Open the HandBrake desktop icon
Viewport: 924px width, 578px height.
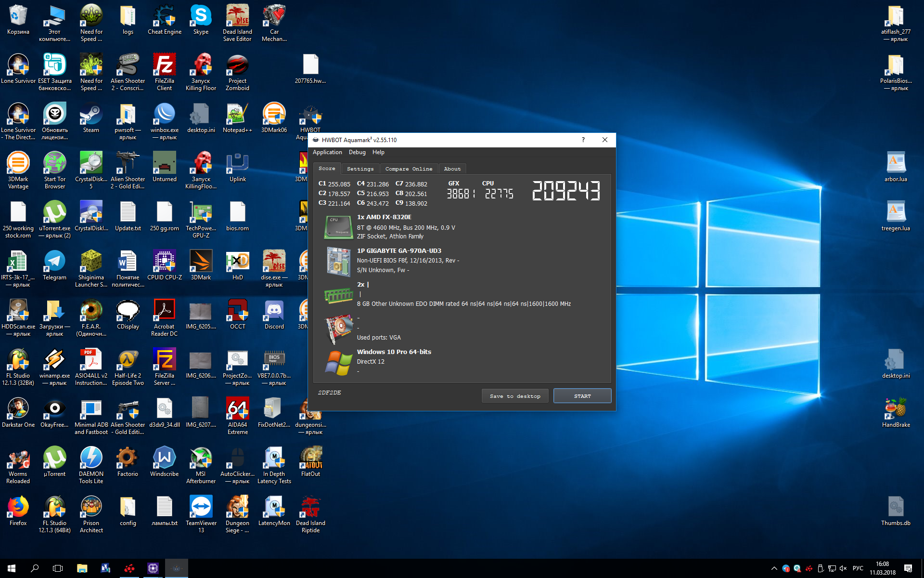tap(896, 413)
